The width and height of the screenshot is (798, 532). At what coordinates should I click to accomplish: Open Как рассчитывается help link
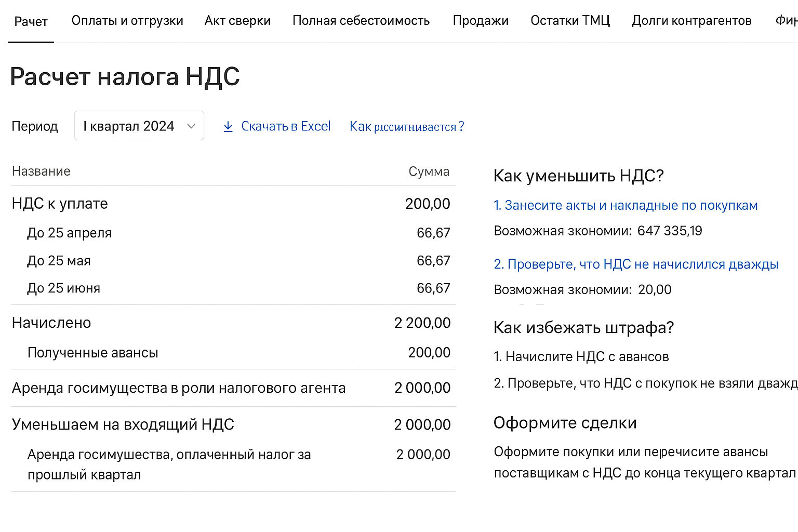tap(407, 126)
